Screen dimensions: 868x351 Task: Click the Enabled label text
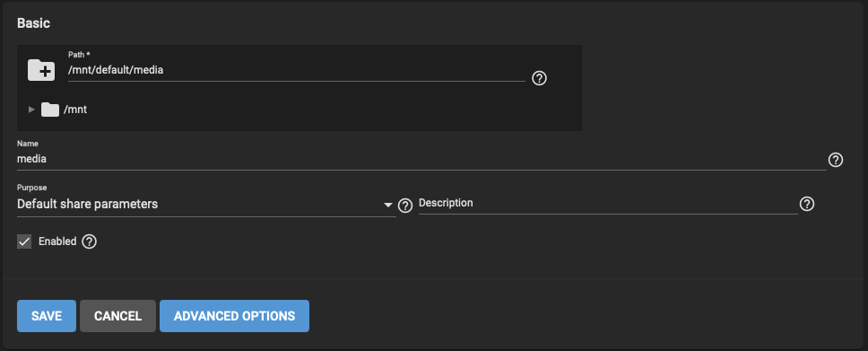[57, 241]
